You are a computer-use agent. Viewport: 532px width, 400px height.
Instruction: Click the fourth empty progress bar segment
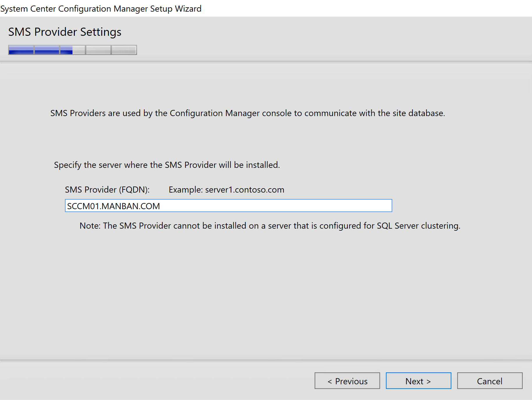(x=98, y=50)
